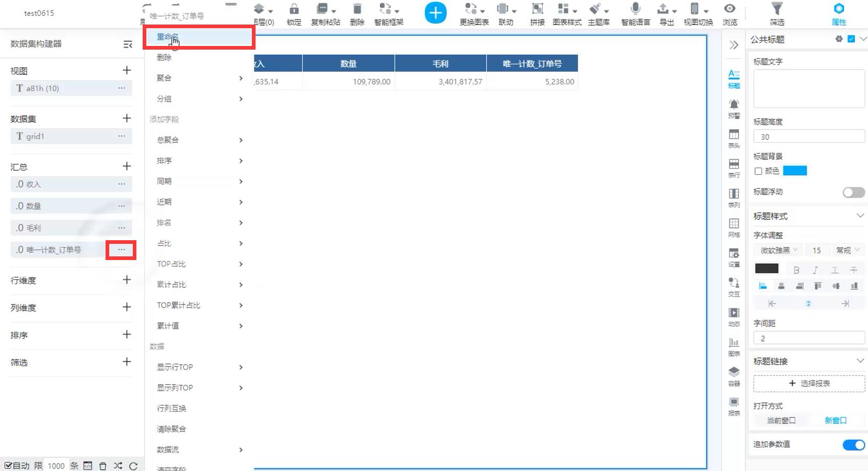Enable the 颜色 title background checkbox

point(758,171)
